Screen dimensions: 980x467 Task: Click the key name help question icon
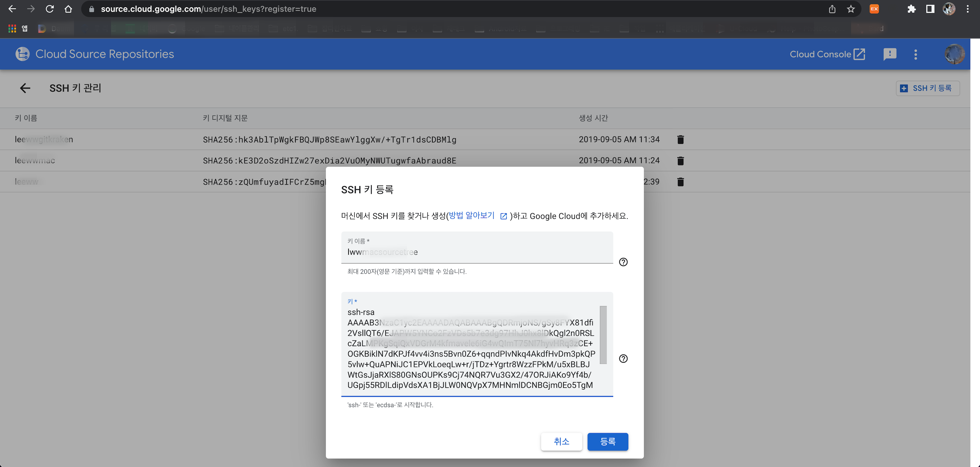click(623, 262)
